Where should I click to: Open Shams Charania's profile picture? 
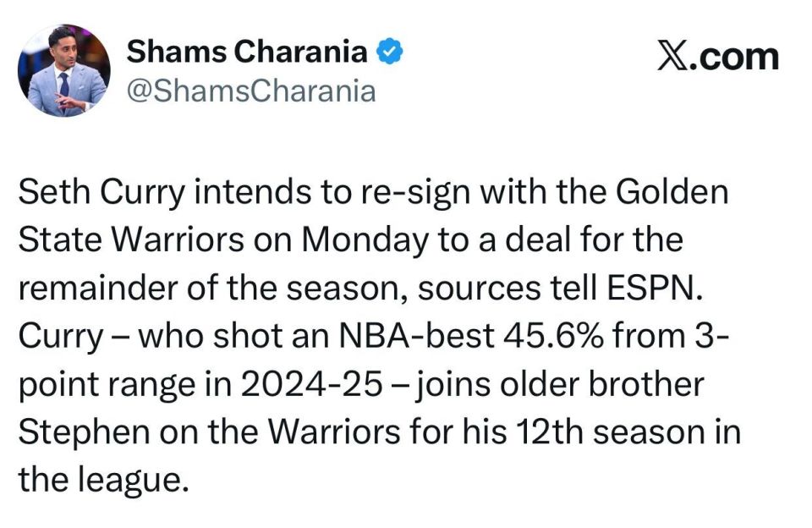click(x=64, y=70)
